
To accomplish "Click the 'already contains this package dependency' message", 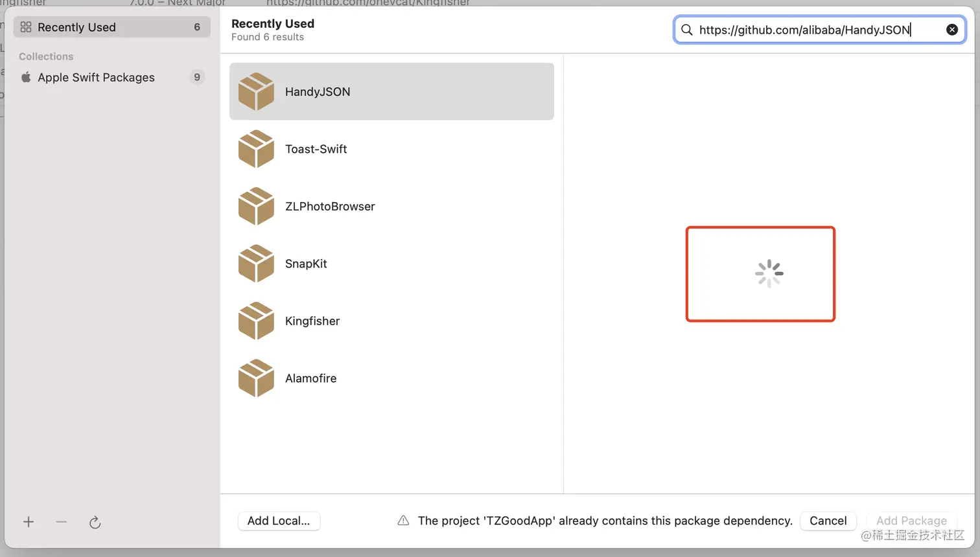I will [x=605, y=521].
